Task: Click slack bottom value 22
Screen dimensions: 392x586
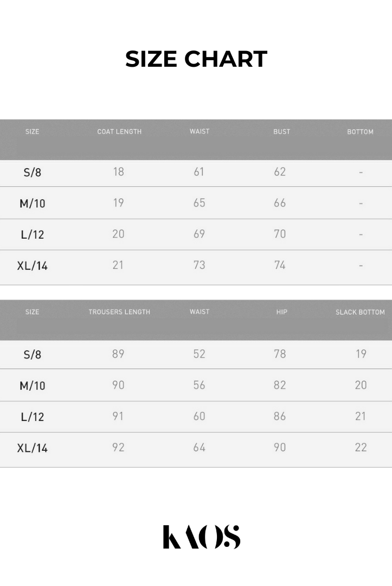Action: point(361,448)
